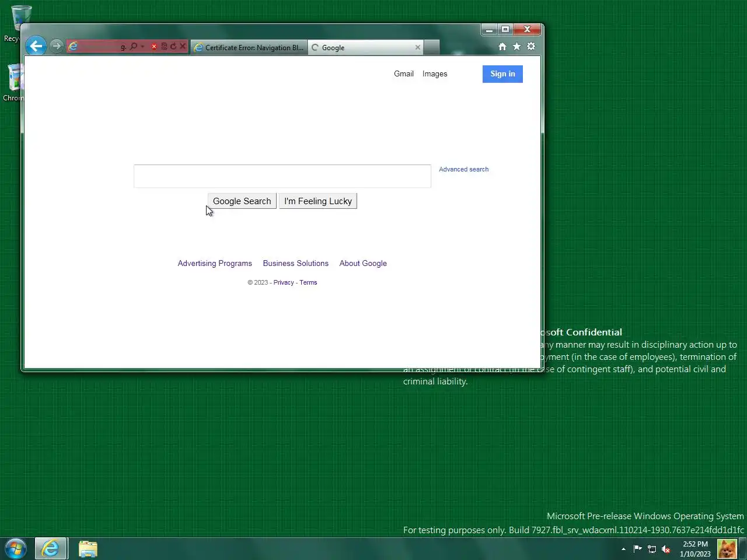
Task: Click the blue Sign in button
Action: (502, 74)
